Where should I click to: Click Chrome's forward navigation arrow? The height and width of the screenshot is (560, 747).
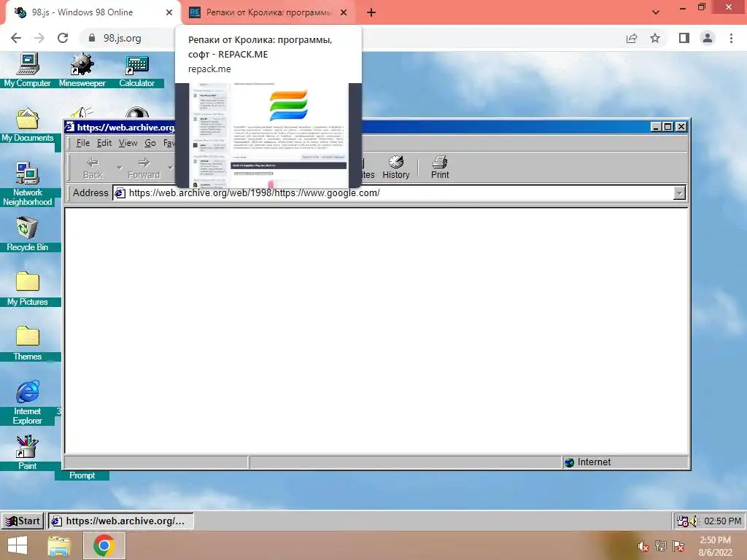tap(39, 38)
